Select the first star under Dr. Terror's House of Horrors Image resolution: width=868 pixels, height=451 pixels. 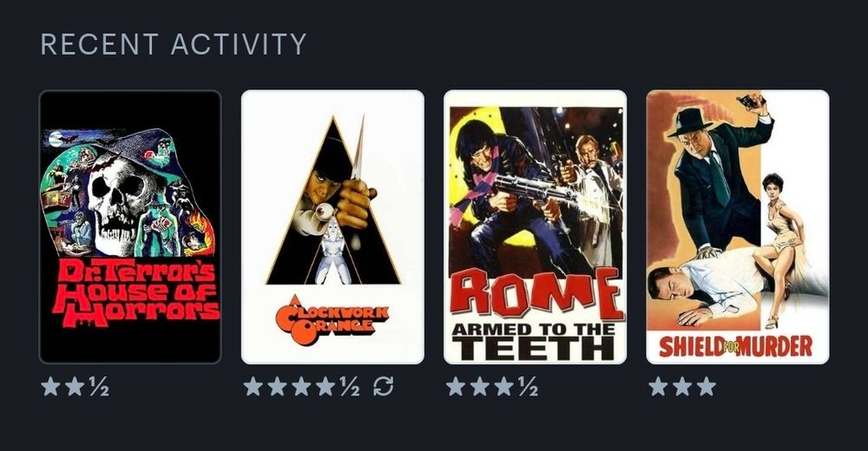click(x=50, y=386)
